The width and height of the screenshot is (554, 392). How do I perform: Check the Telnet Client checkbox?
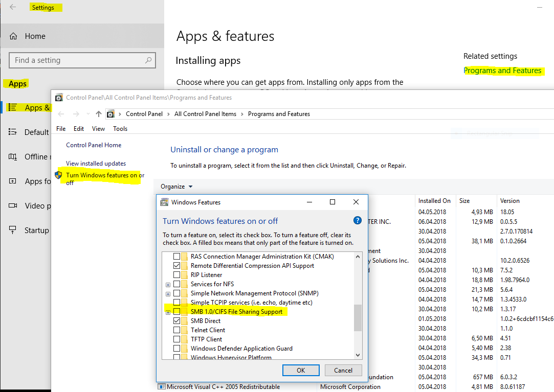(x=176, y=330)
